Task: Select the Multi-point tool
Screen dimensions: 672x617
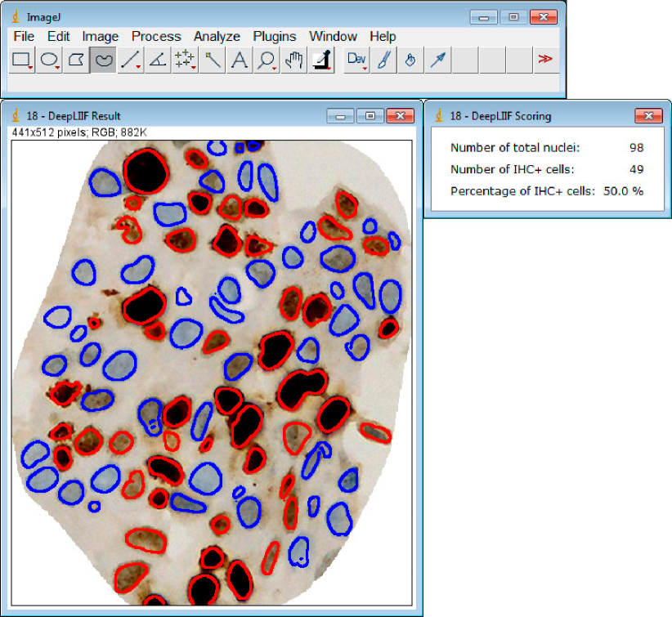Action: [x=185, y=60]
